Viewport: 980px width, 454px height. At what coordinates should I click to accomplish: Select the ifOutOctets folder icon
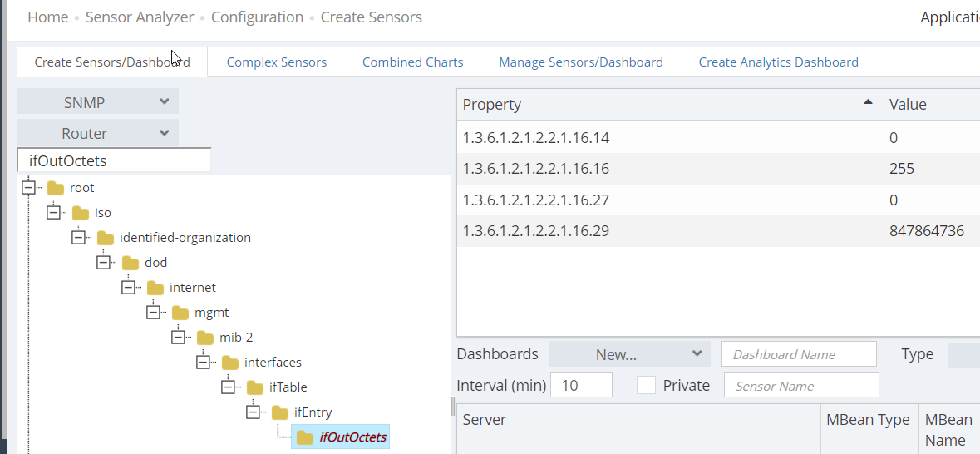coord(305,437)
